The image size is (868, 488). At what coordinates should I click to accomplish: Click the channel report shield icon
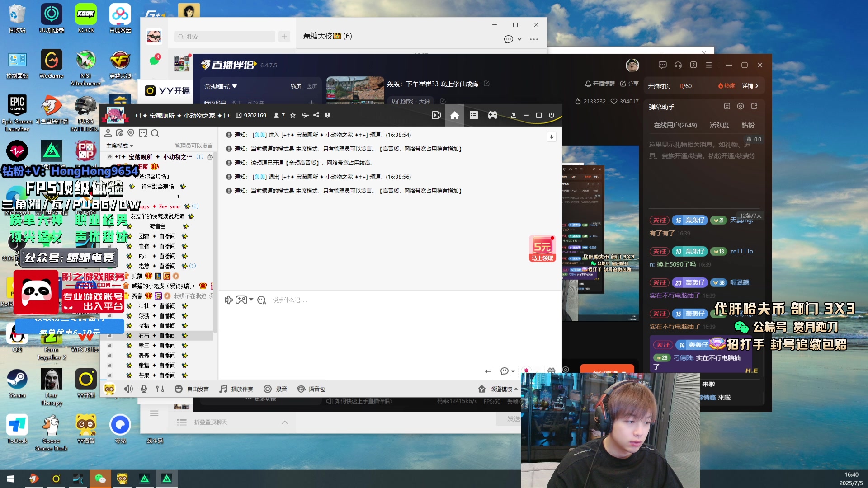coord(327,115)
